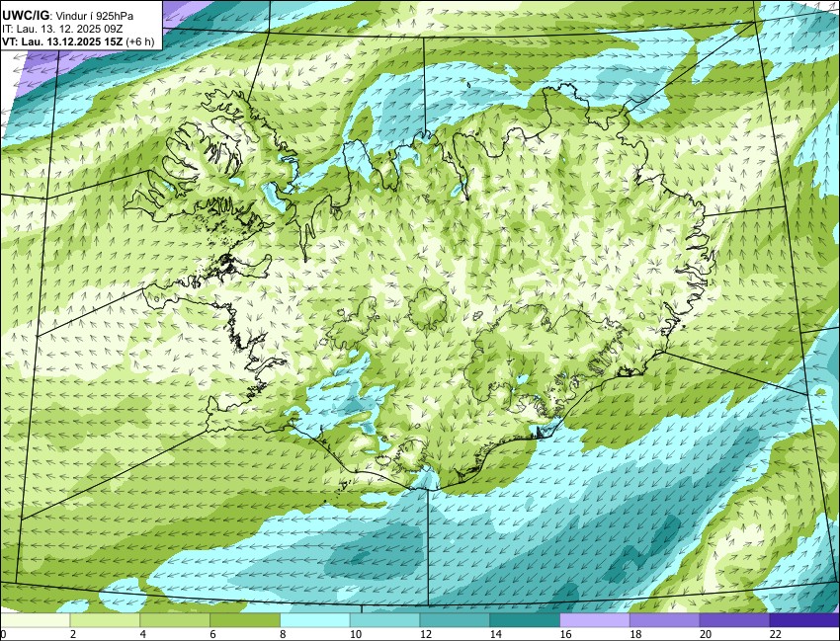Select the 6–8 wind speed legend color

pyautogui.click(x=245, y=620)
